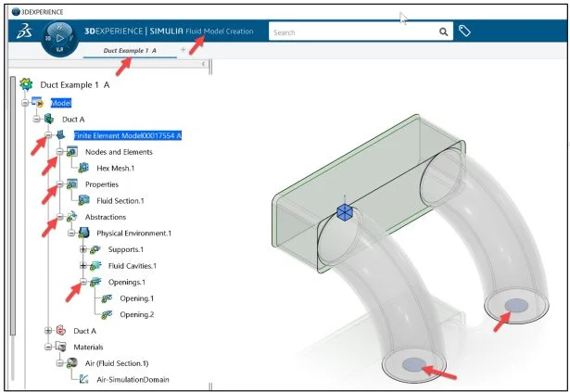Collapse the Finite Element Model node

click(x=48, y=135)
